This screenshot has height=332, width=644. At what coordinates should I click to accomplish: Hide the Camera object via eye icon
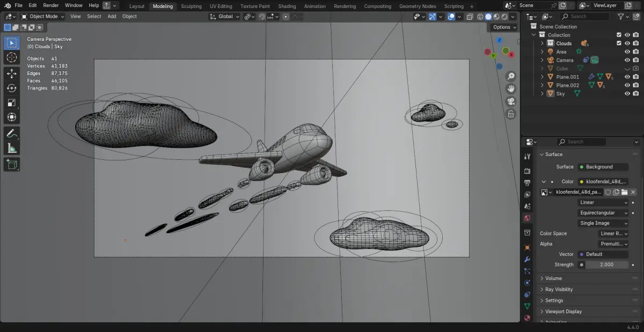[x=627, y=60]
